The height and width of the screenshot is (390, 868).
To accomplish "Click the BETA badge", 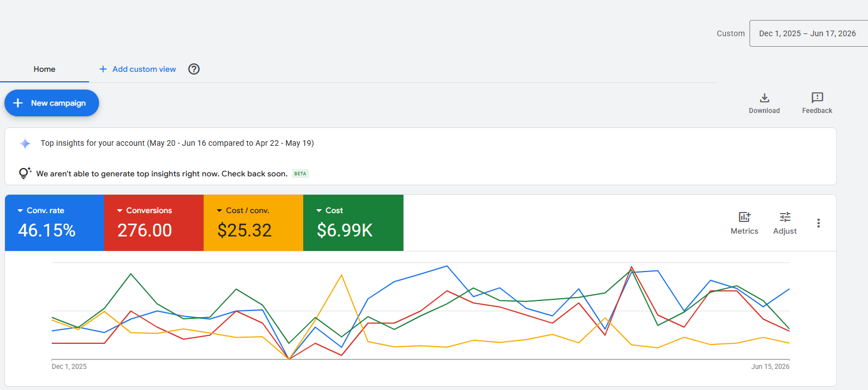I will point(300,174).
